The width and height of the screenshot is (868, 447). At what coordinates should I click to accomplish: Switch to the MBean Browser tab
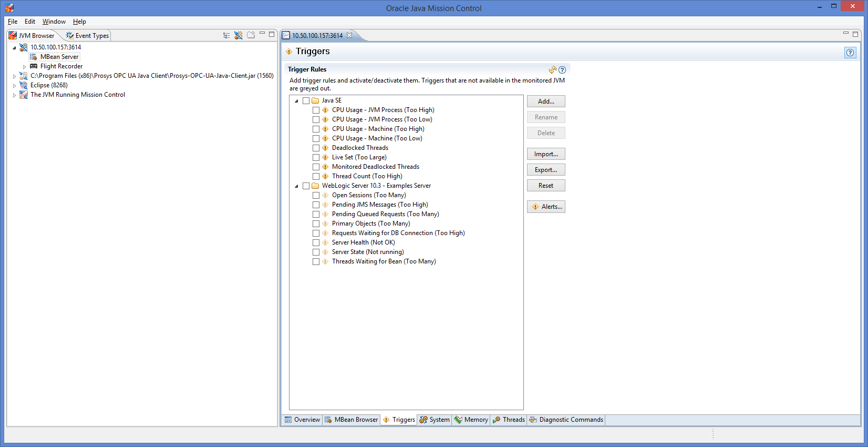(x=350, y=420)
